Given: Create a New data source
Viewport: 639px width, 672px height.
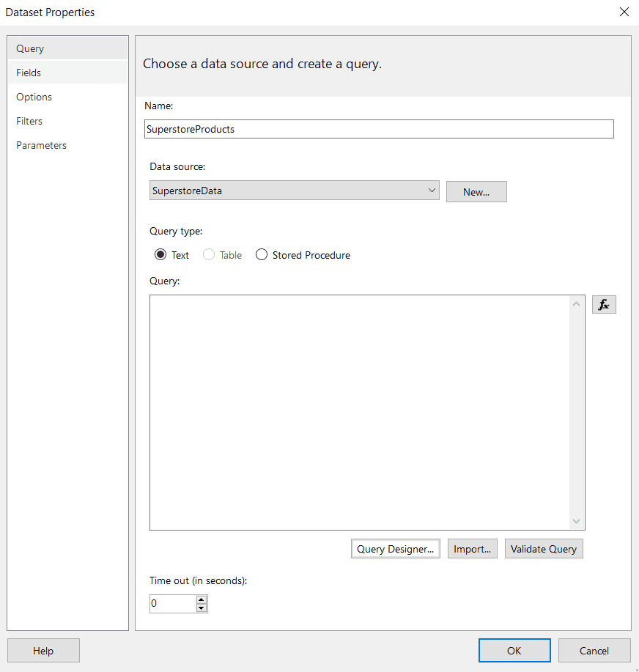Looking at the screenshot, I should pos(476,191).
